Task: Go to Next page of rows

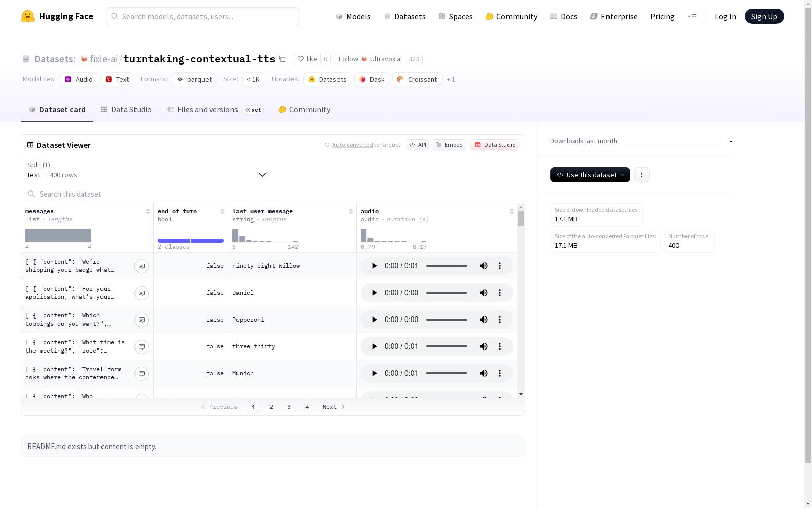Action: point(333,407)
